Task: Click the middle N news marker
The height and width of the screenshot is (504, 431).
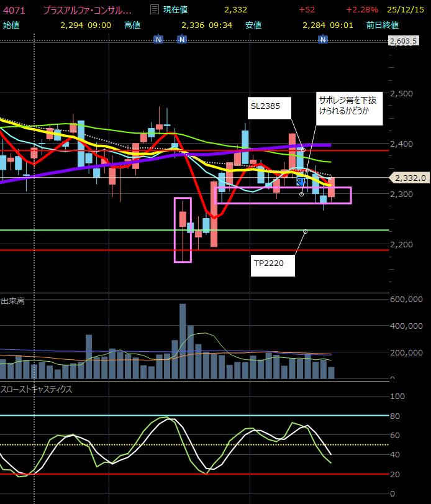Action: click(x=182, y=39)
